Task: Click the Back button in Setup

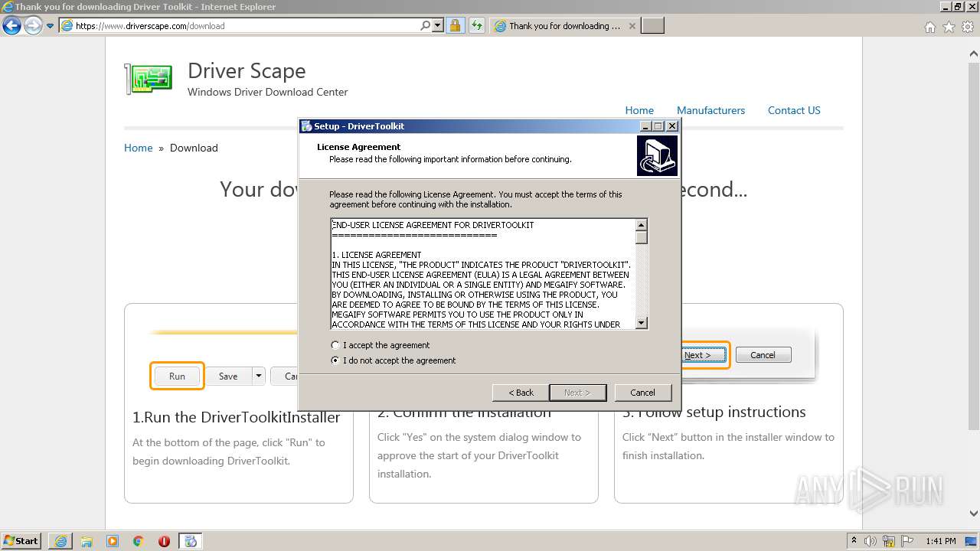Action: click(521, 393)
